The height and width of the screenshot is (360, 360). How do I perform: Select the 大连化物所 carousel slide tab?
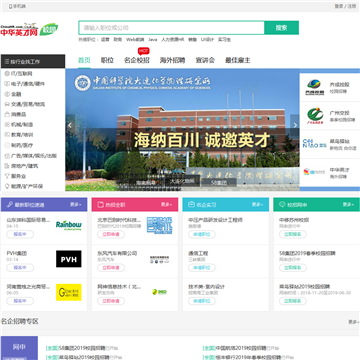click(182, 181)
